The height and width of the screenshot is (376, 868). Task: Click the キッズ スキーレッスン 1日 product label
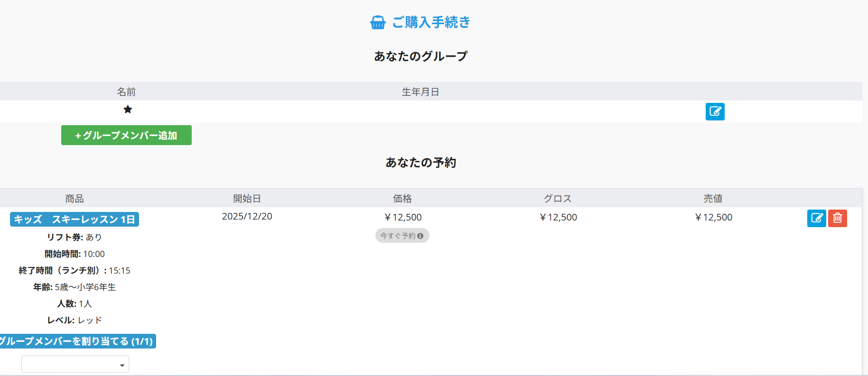point(75,220)
